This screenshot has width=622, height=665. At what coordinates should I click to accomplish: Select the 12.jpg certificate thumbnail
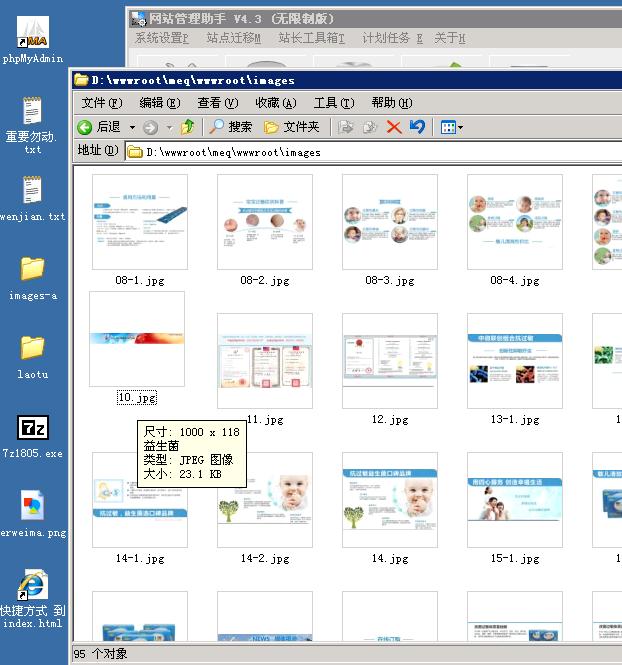click(x=389, y=361)
